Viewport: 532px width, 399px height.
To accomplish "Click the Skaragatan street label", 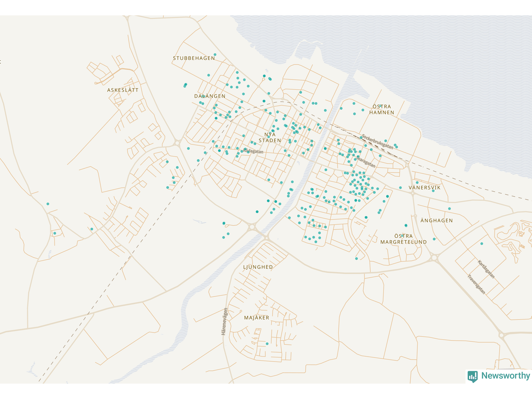I will (366, 162).
